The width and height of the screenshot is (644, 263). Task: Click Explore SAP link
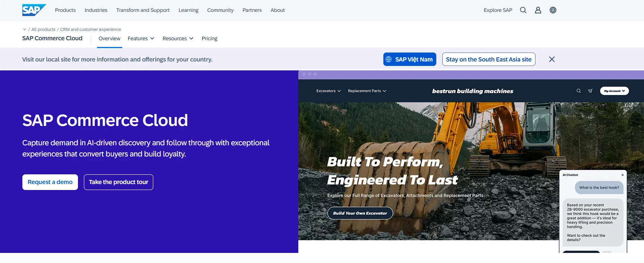click(498, 10)
